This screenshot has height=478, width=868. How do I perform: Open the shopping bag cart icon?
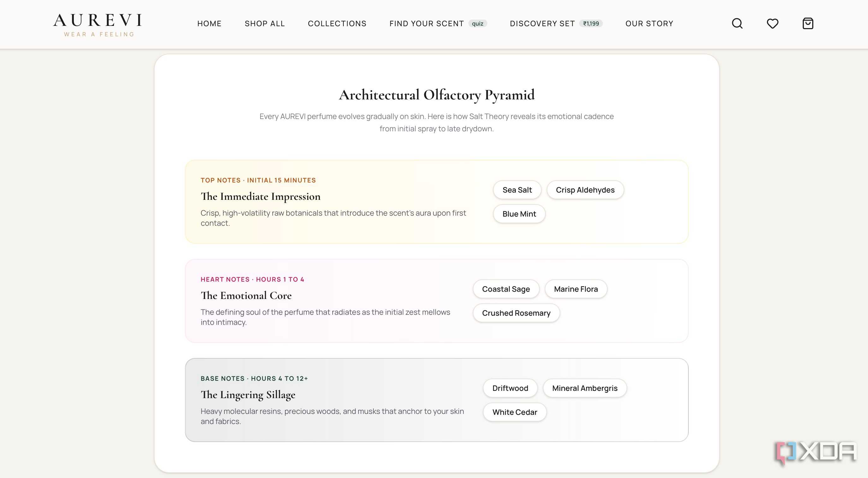pos(808,24)
